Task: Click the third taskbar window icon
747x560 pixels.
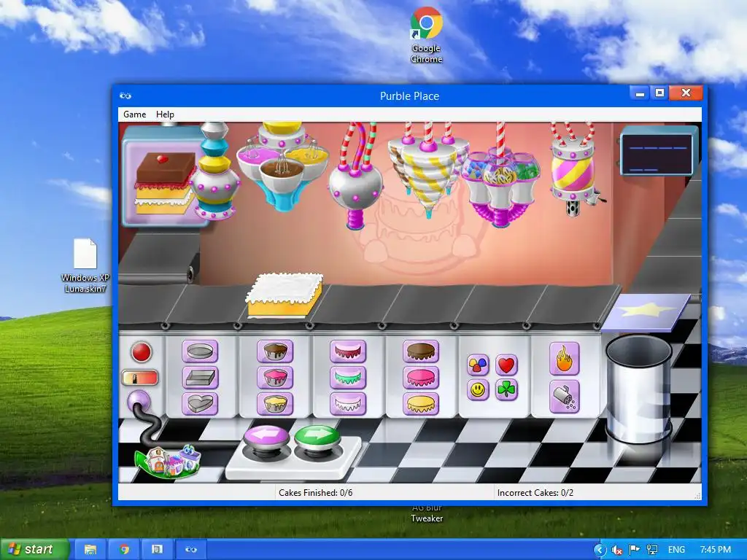Action: point(158,550)
